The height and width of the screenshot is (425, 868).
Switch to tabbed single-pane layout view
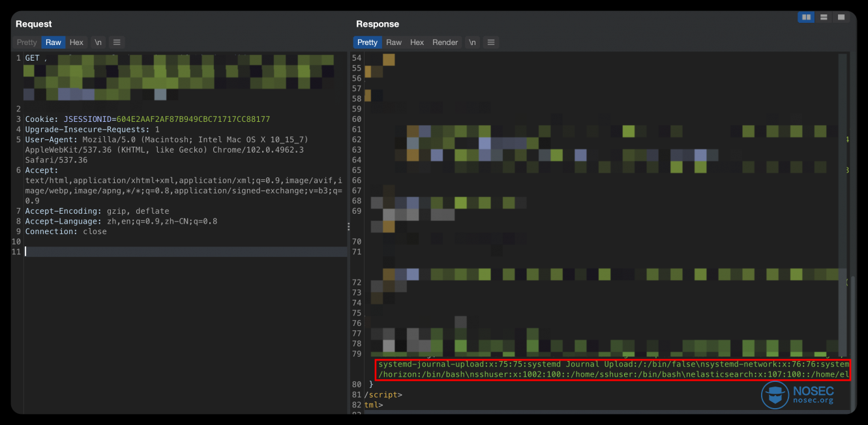(x=841, y=18)
